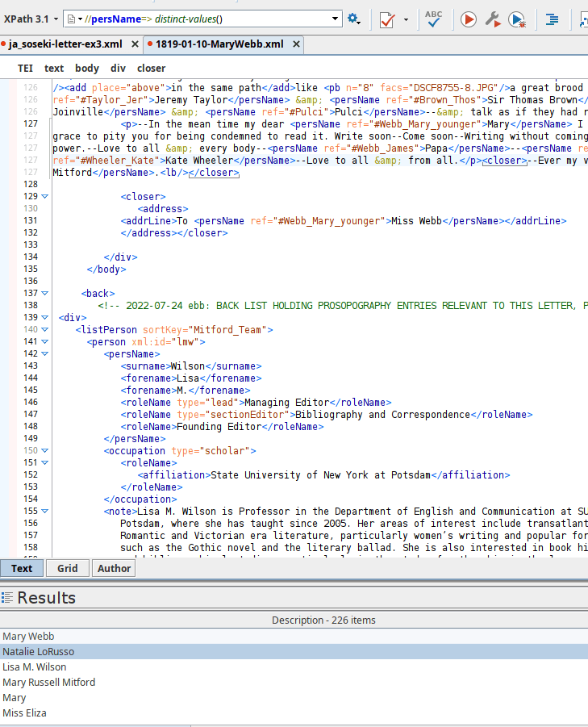
Task: Select the Mary Webb result row
Action: [294, 636]
